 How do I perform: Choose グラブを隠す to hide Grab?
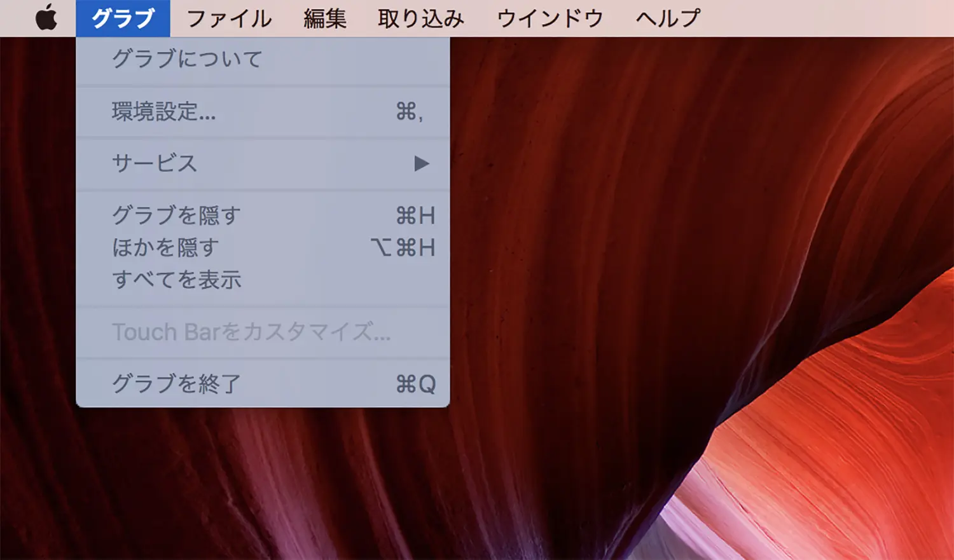point(176,215)
